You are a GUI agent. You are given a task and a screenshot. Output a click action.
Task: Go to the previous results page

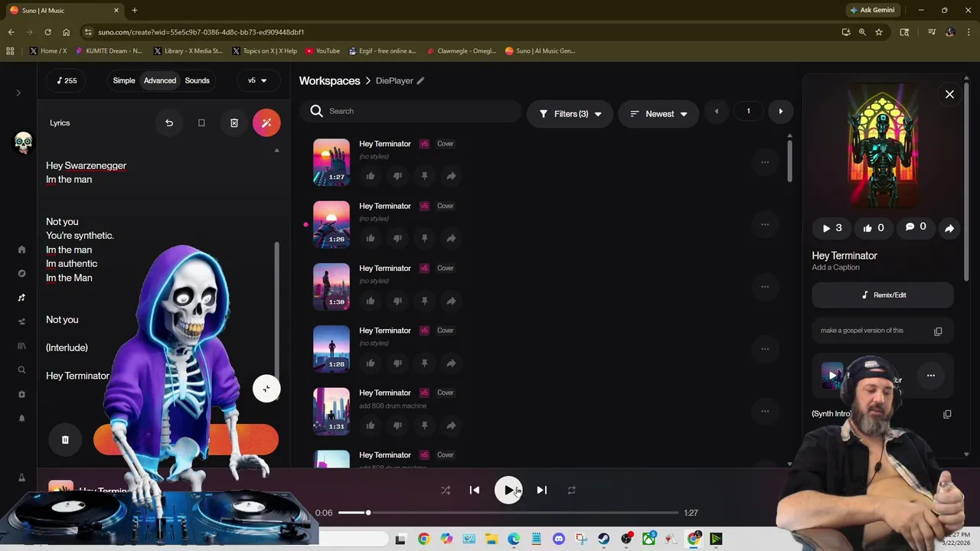pyautogui.click(x=717, y=112)
